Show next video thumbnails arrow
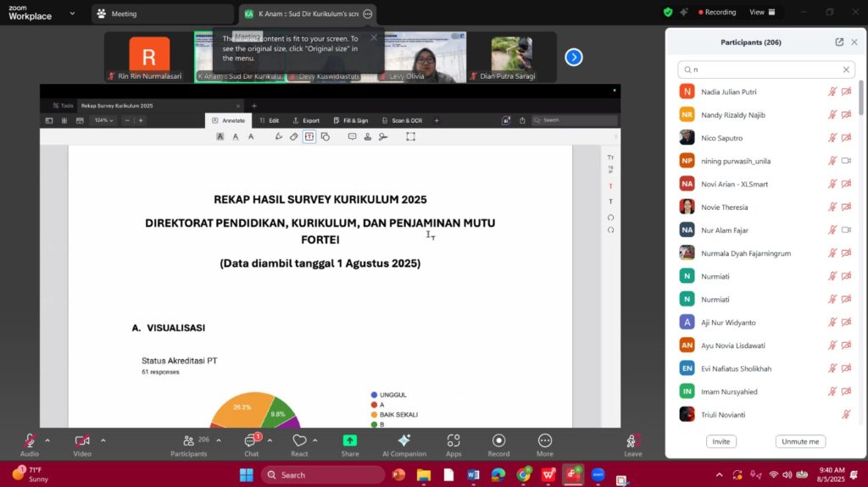868x487 pixels. pos(574,57)
